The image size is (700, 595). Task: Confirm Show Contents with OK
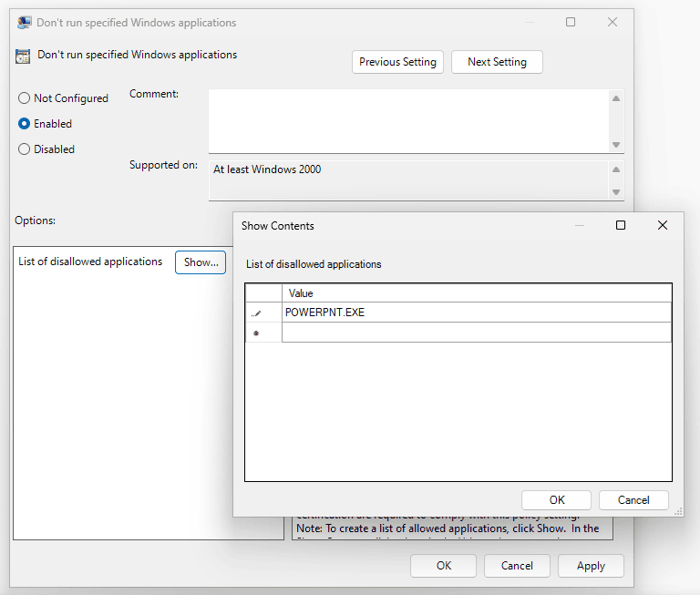pyautogui.click(x=557, y=499)
